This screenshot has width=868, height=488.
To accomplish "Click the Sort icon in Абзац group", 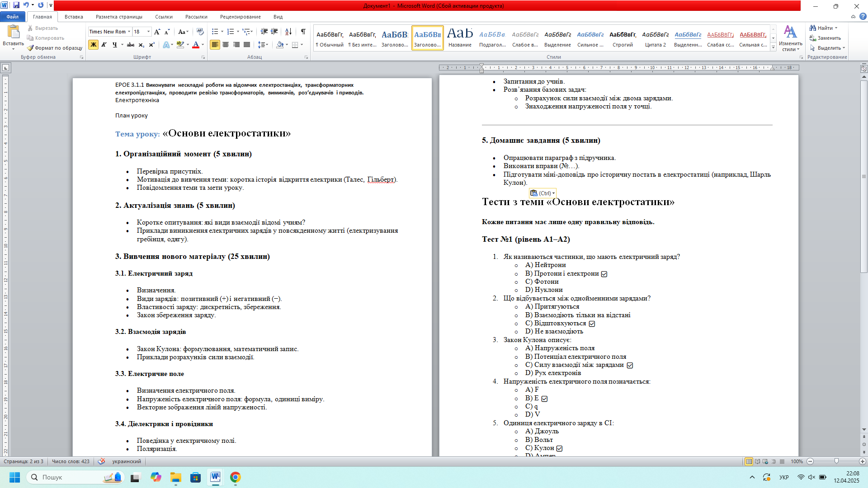I will [x=288, y=32].
